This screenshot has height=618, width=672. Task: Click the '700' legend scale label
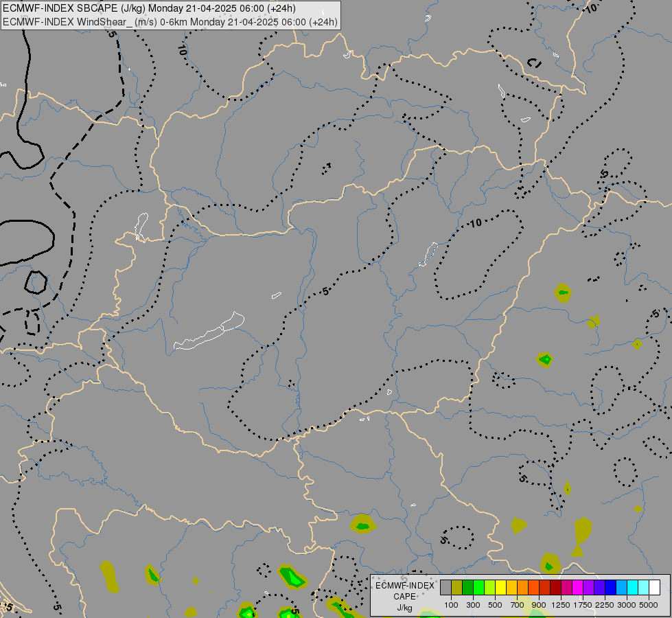tap(518, 605)
